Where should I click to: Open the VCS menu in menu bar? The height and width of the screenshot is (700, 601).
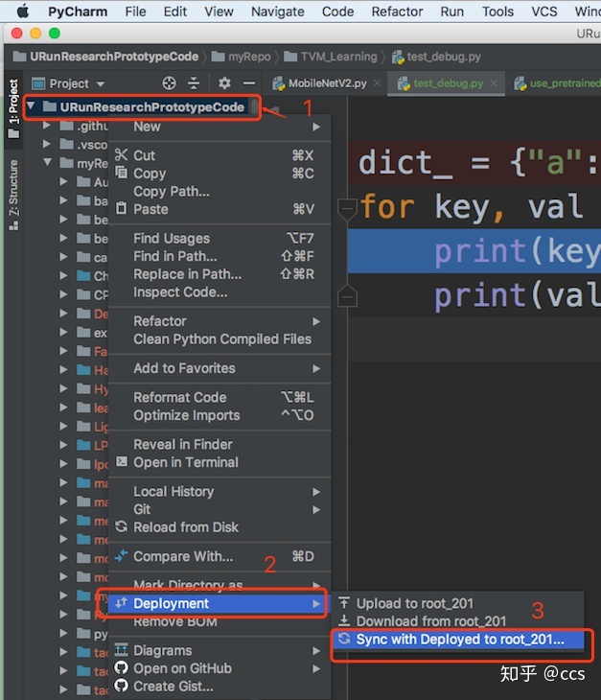543,12
